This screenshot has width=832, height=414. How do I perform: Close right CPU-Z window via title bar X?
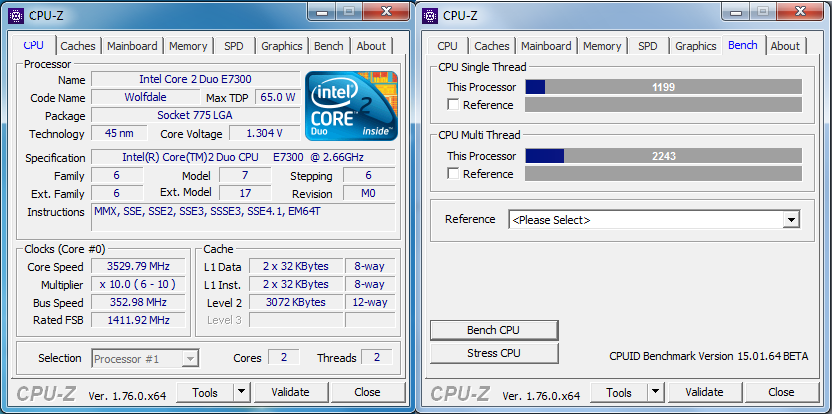[800, 12]
